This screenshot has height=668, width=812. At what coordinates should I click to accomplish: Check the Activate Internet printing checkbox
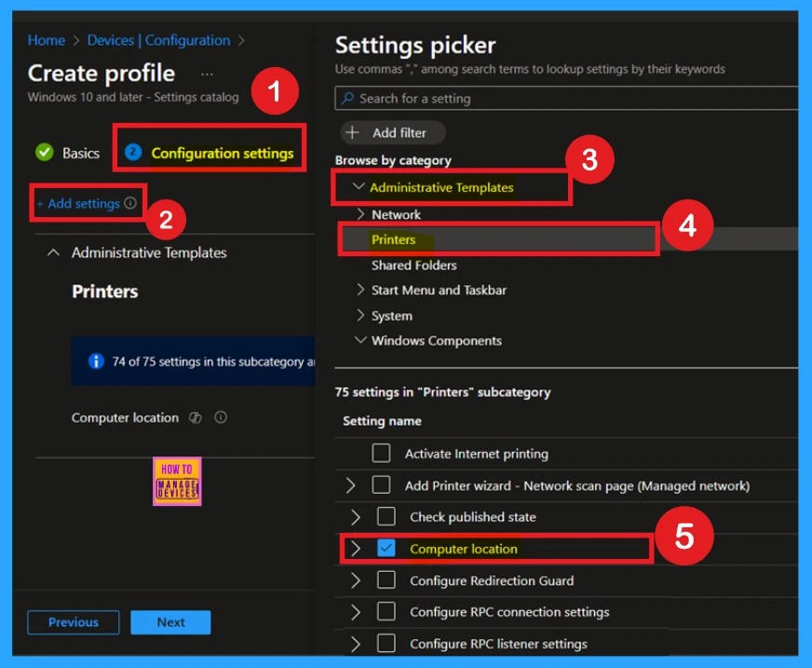coord(381,453)
